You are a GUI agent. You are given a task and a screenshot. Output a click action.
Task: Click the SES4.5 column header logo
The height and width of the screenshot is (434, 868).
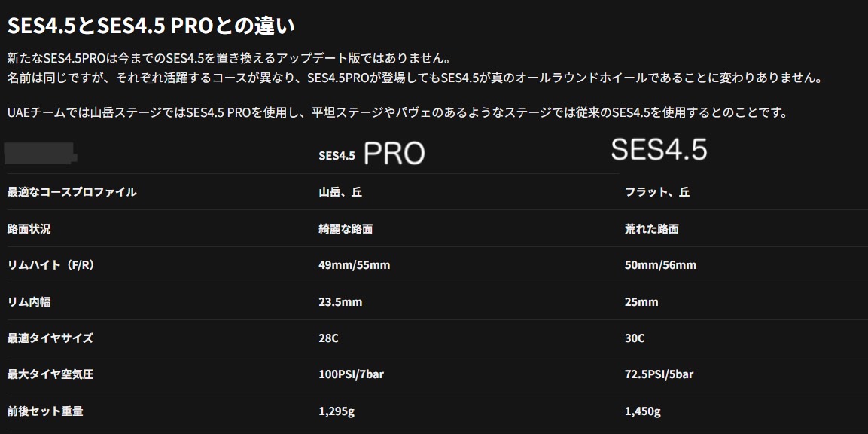pyautogui.click(x=659, y=149)
